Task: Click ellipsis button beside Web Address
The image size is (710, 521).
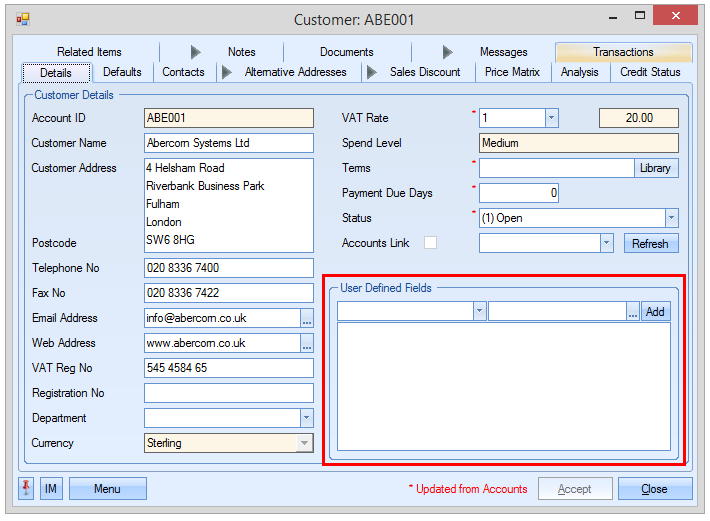Action: coord(307,343)
